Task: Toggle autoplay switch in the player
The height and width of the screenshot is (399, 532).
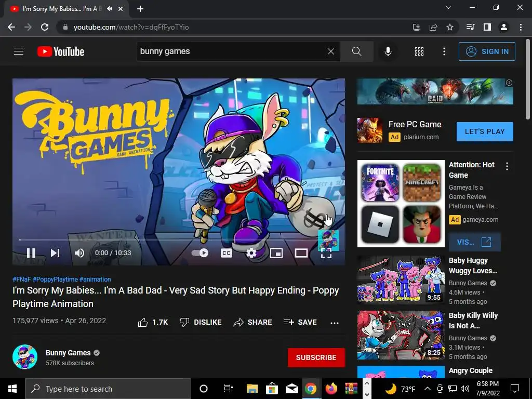Action: coord(200,253)
